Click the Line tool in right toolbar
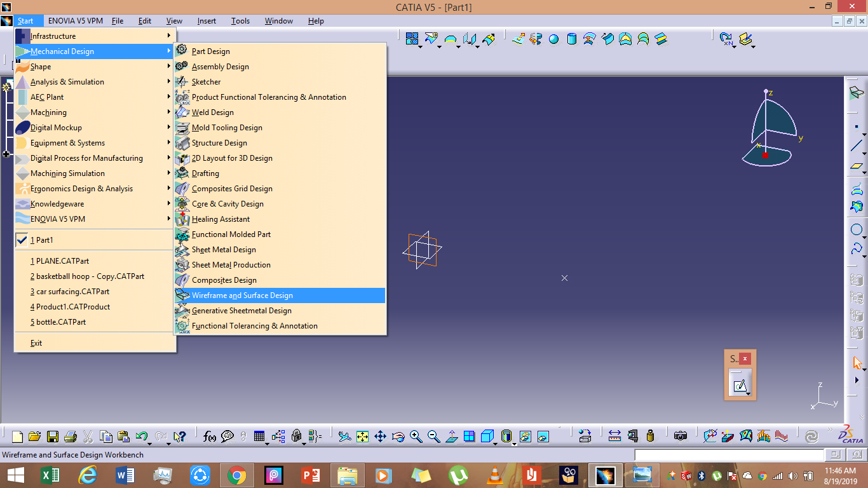Viewport: 868px width, 488px height. click(x=857, y=146)
